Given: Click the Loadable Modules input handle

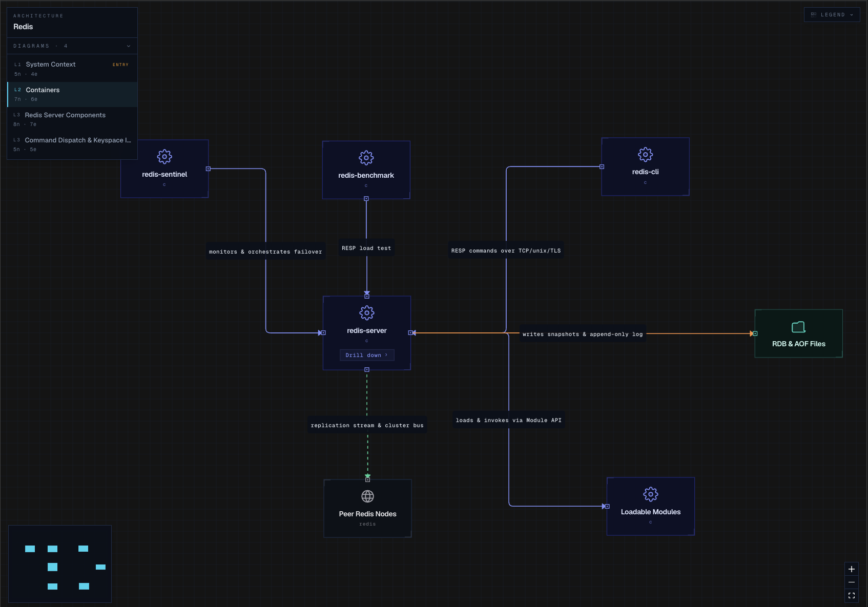Looking at the screenshot, I should (x=607, y=506).
